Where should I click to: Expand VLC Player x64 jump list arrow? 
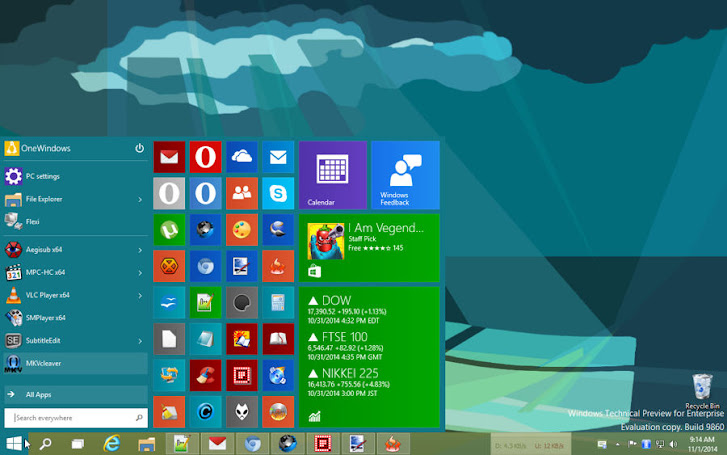click(140, 295)
